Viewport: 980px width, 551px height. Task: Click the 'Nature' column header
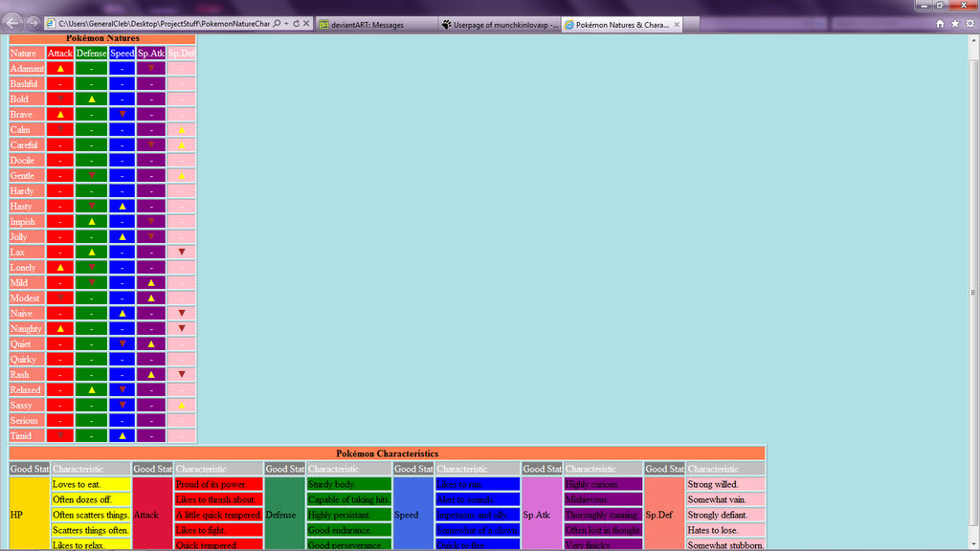[27, 54]
